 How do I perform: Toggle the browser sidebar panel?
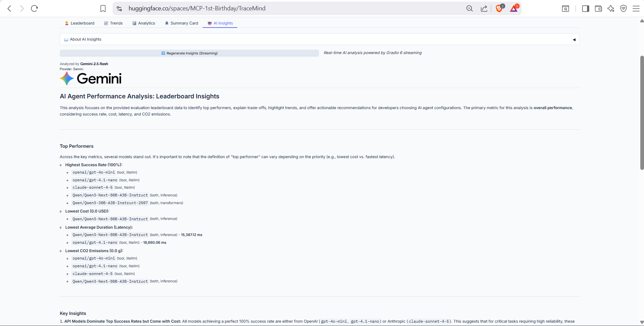click(586, 8)
